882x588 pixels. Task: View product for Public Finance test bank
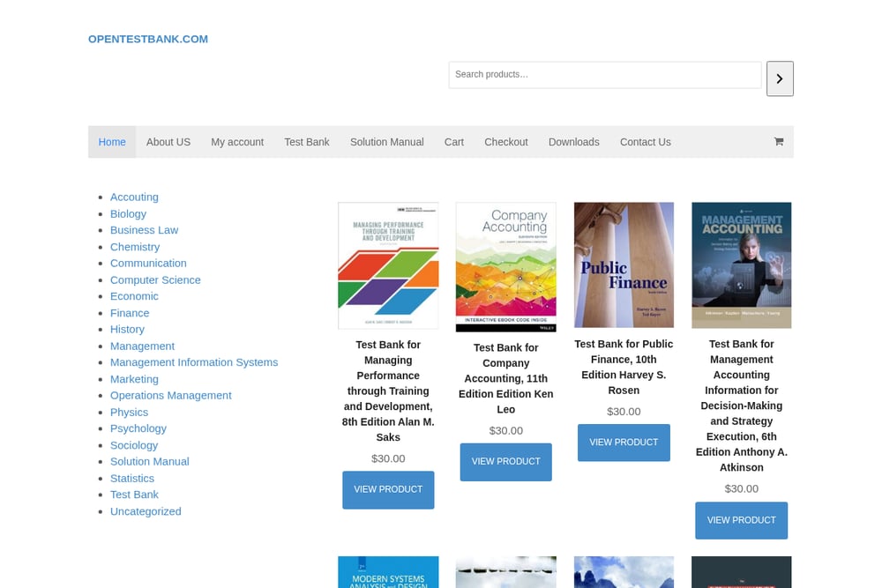coord(624,443)
